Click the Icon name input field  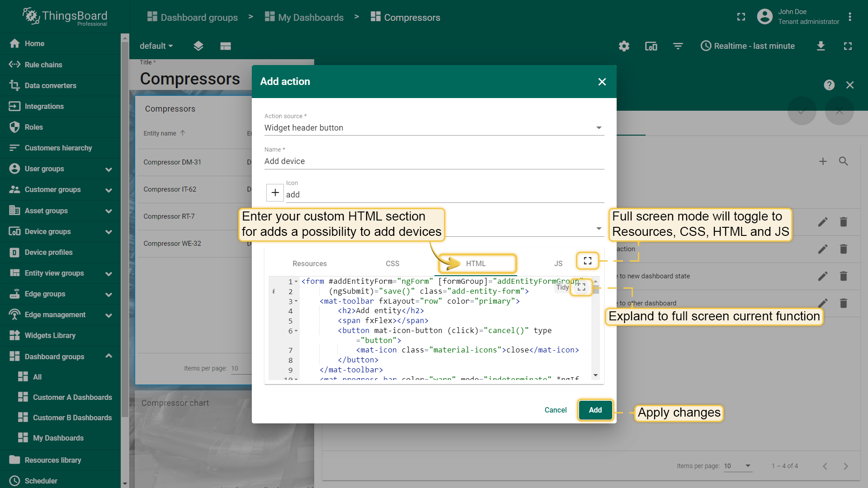pyautogui.click(x=445, y=195)
